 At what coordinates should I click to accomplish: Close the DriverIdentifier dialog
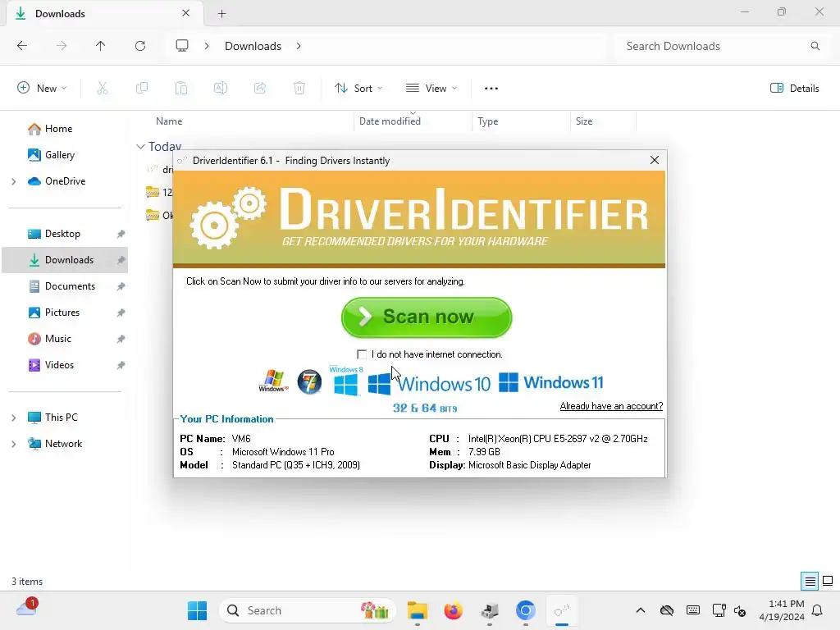(654, 160)
